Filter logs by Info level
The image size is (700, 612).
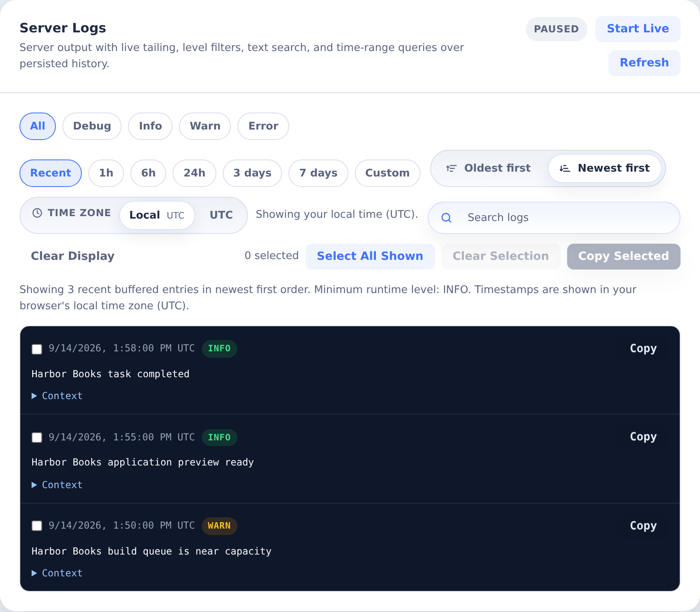pyautogui.click(x=150, y=126)
